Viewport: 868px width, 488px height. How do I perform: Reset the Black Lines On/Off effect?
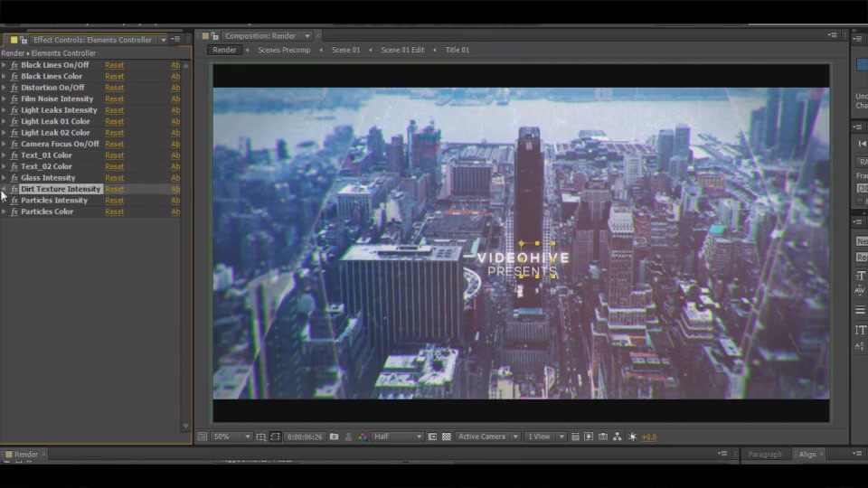(115, 65)
